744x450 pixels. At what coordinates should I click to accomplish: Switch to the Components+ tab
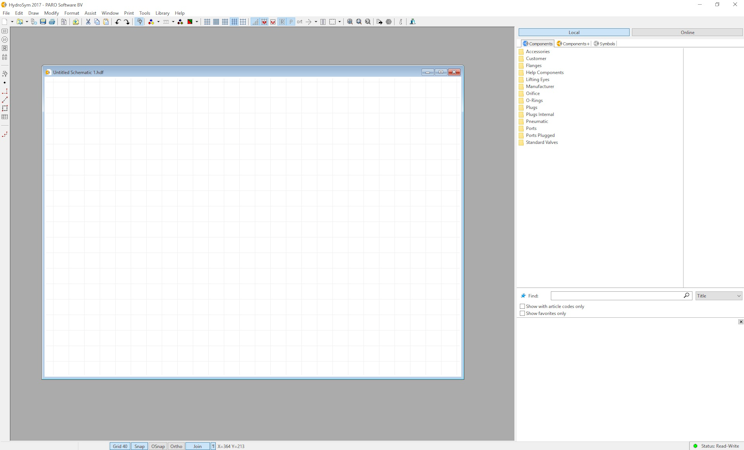573,44
